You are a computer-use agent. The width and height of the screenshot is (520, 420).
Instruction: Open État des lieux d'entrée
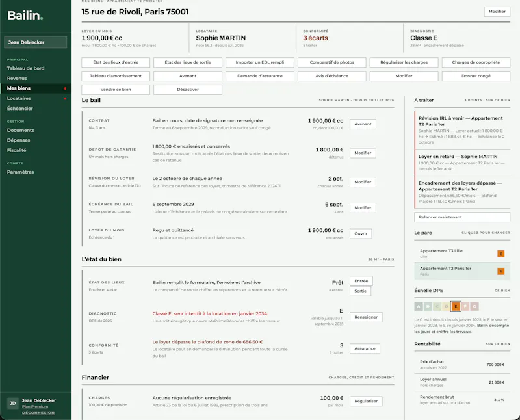116,62
